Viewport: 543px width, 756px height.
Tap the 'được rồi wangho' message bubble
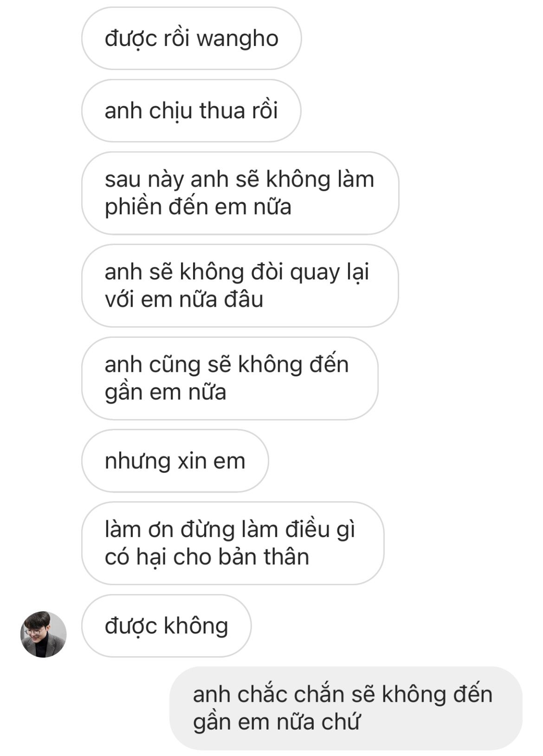[191, 39]
